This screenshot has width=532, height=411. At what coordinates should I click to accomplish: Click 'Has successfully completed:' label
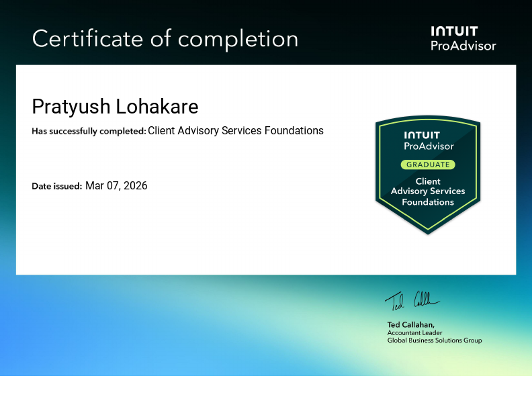(89, 131)
